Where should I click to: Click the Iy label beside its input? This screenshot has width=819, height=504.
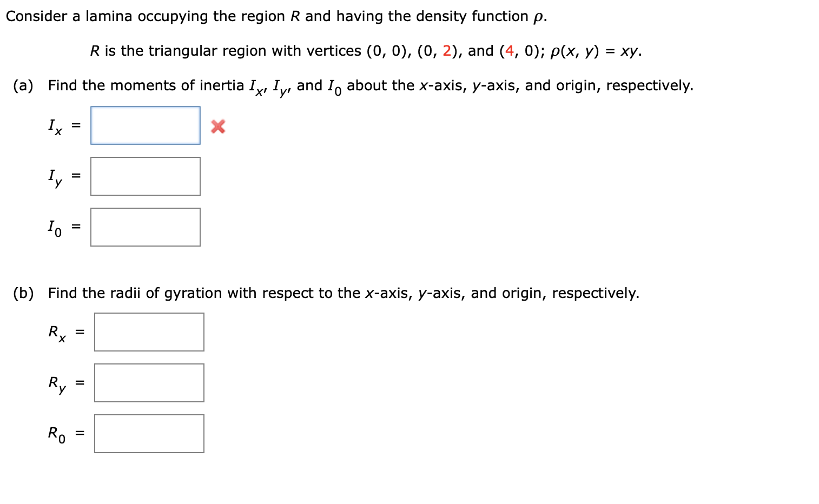[54, 176]
